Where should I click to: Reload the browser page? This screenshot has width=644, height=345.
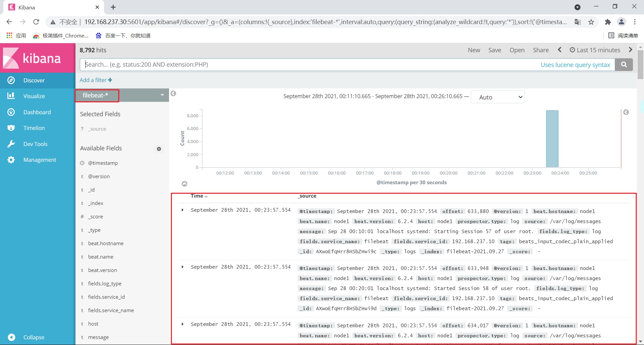click(x=36, y=22)
